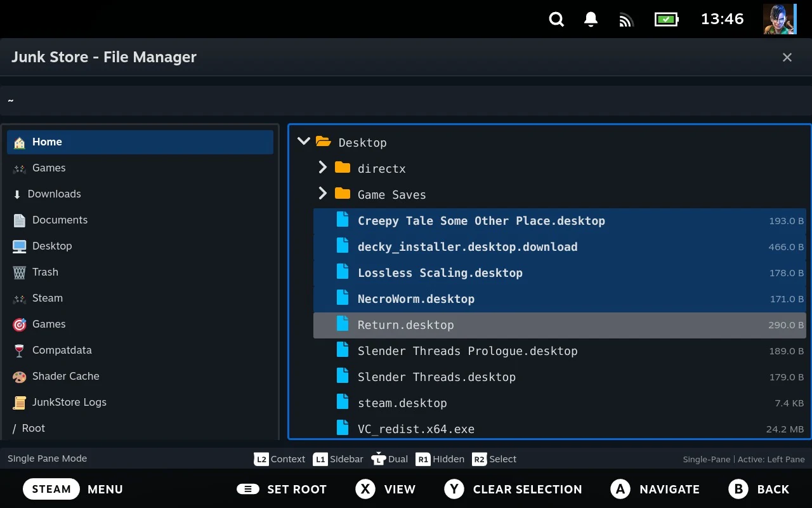Click the monitor icon beside sidebar Desktop
This screenshot has height=508, width=812.
(x=20, y=246)
